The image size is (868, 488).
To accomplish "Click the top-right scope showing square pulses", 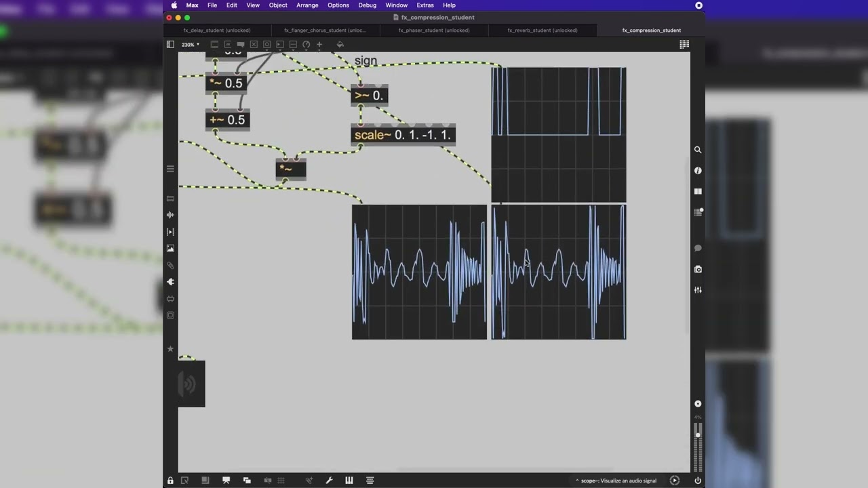I will point(559,135).
